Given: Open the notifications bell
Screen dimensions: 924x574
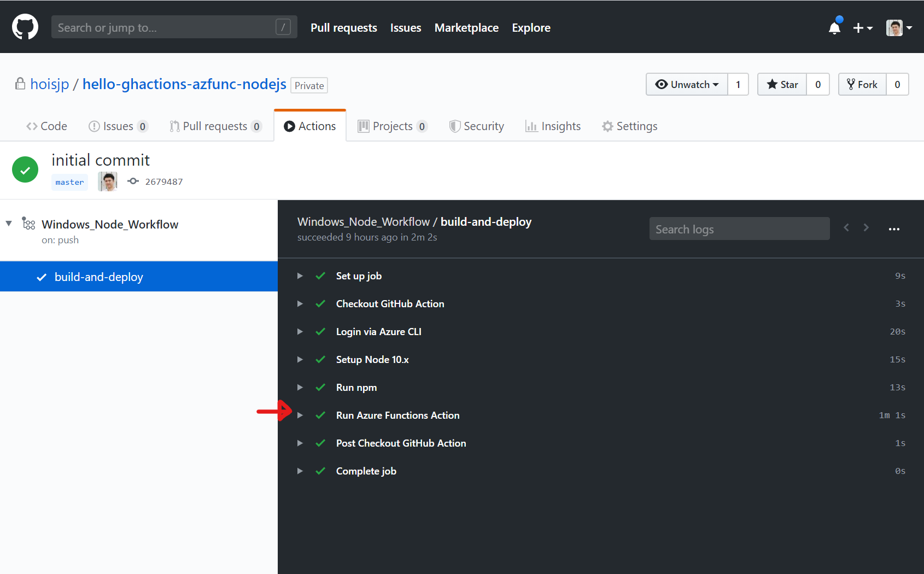Looking at the screenshot, I should 835,27.
